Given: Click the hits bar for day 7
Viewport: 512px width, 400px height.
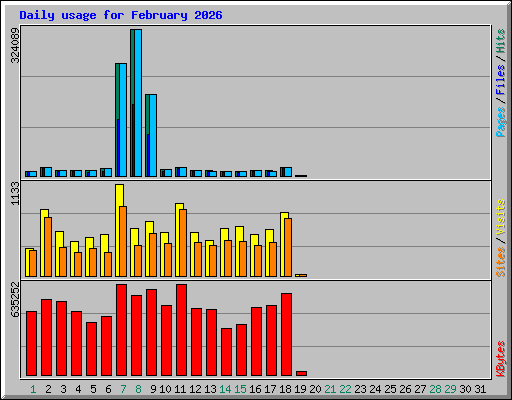Looking at the screenshot, I should pos(117,90).
